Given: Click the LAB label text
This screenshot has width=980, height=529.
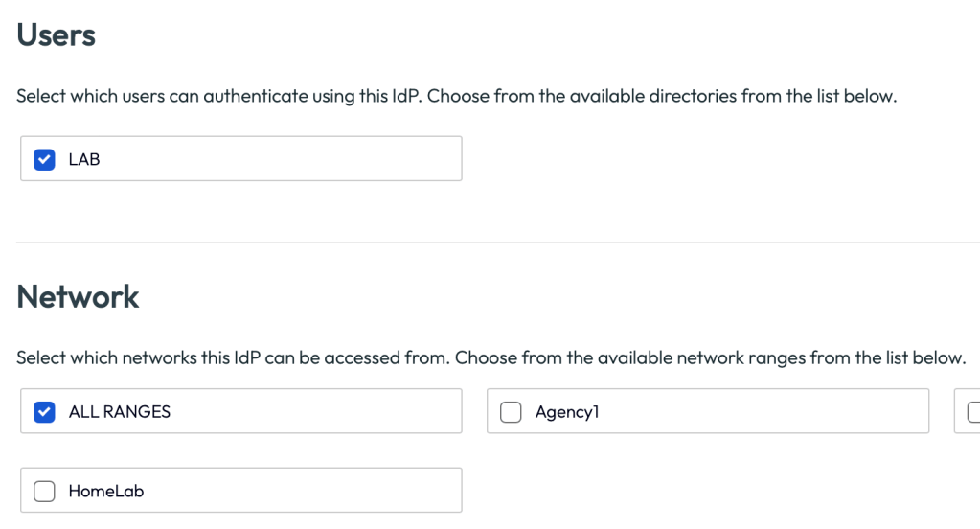Looking at the screenshot, I should coord(84,160).
